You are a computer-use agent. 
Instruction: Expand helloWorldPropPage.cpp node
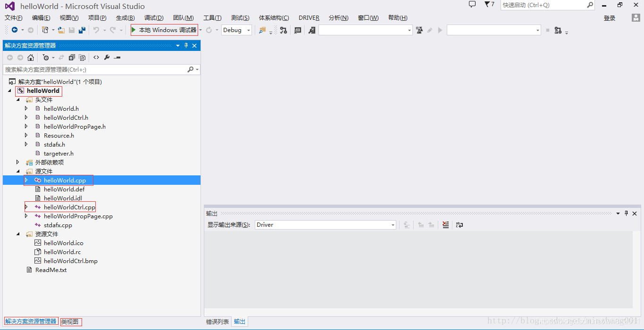[x=26, y=216]
